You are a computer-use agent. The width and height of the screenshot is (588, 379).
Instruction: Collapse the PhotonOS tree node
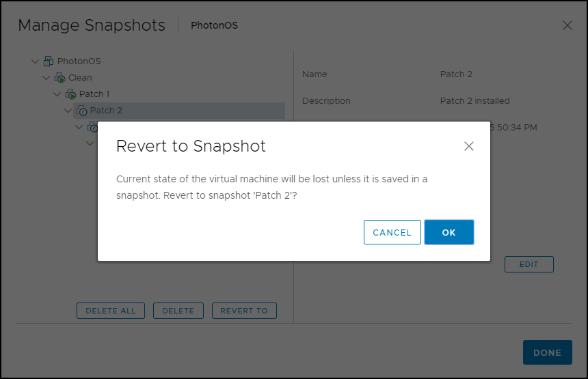[36, 61]
